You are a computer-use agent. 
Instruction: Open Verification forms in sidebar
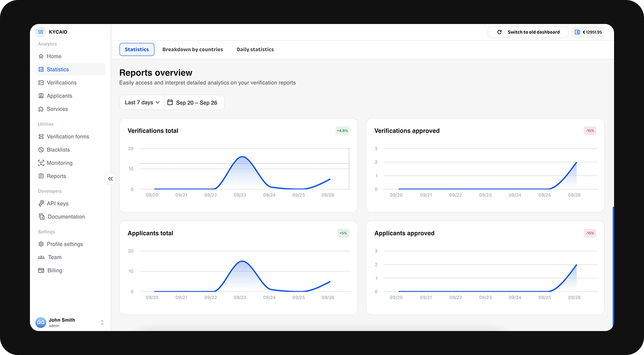(68, 137)
